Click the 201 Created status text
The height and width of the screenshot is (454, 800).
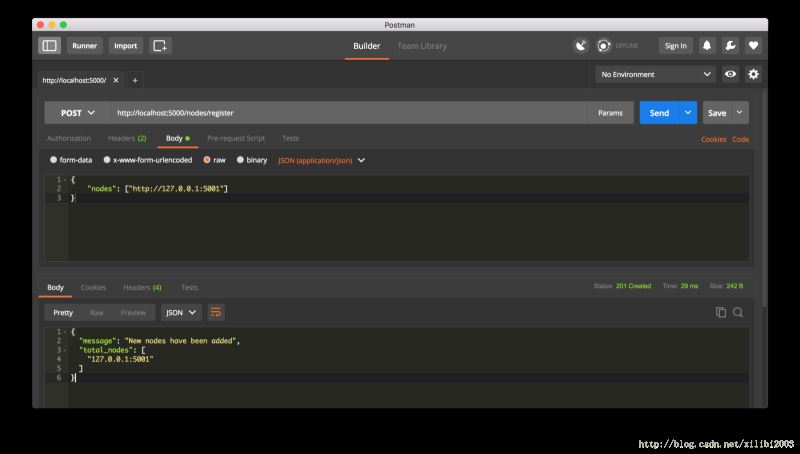coord(633,286)
